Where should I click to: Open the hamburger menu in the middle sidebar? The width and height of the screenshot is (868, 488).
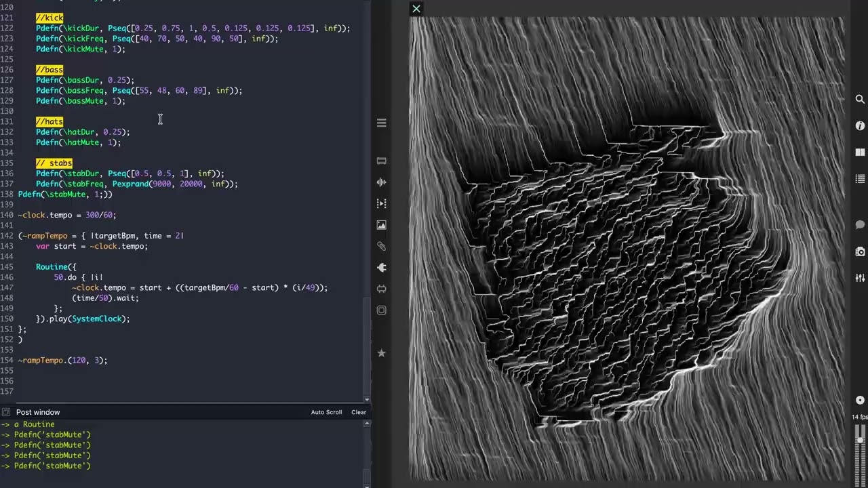(381, 123)
